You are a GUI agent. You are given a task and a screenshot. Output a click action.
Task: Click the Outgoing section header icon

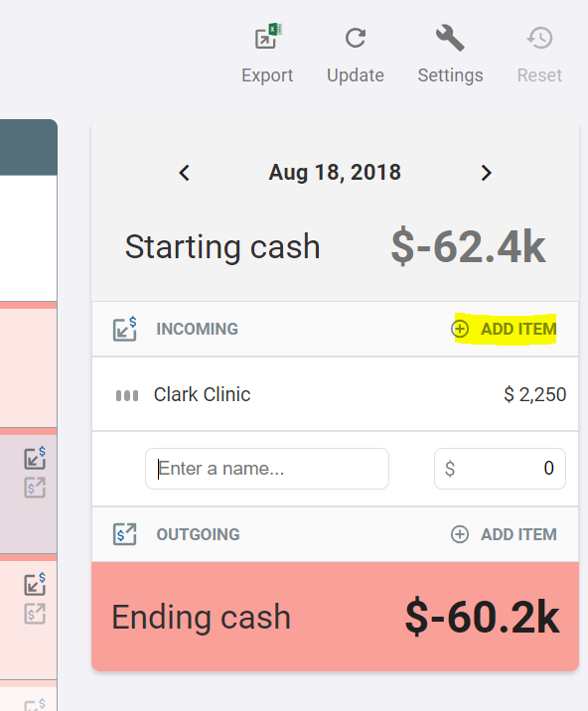[x=125, y=534]
